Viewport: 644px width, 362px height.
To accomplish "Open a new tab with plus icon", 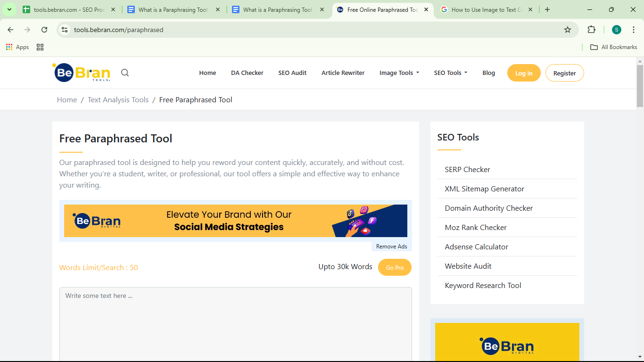I will [x=547, y=9].
